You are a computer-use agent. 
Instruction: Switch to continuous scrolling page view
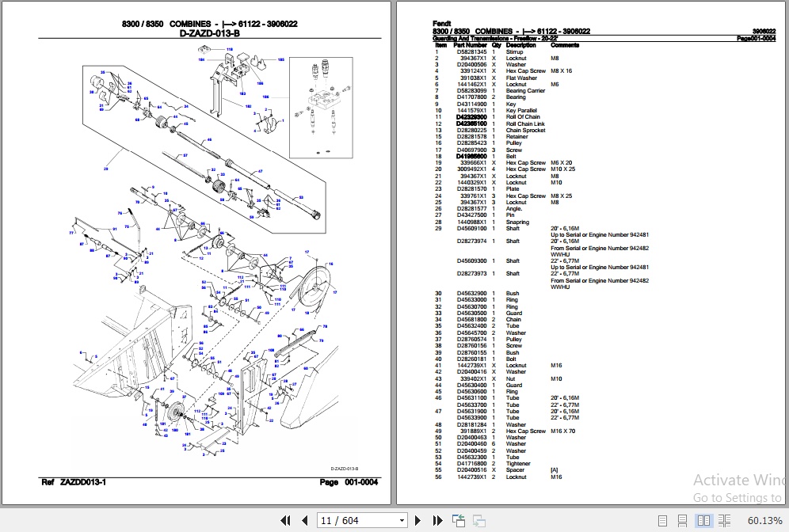(x=682, y=521)
